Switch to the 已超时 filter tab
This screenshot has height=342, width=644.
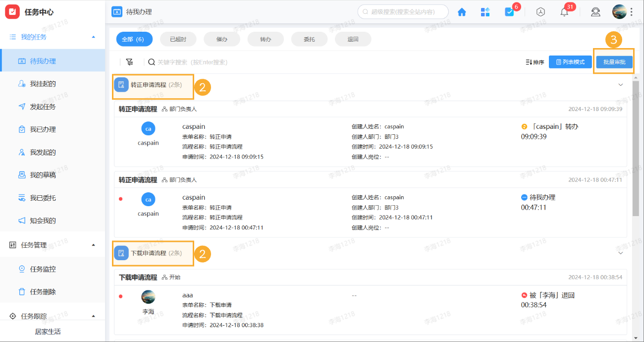(177, 39)
